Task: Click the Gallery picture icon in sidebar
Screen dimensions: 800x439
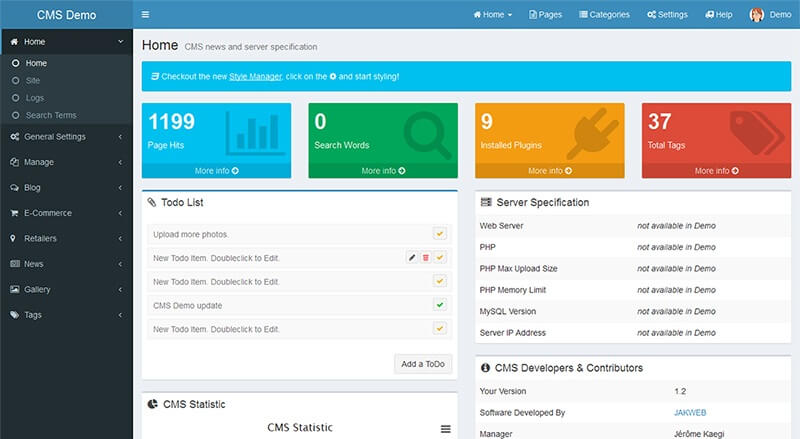Action: [x=15, y=289]
